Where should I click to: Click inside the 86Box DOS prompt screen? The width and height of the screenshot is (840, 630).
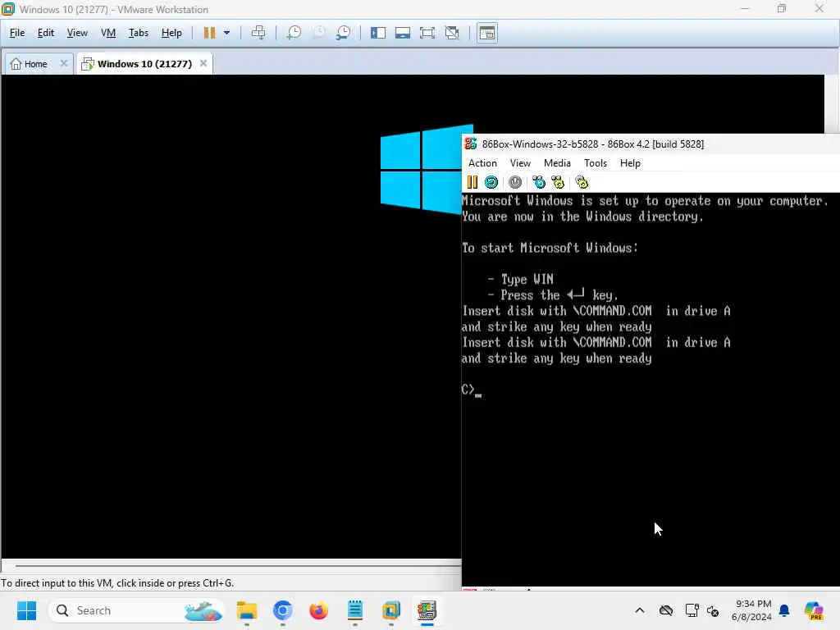click(651, 390)
